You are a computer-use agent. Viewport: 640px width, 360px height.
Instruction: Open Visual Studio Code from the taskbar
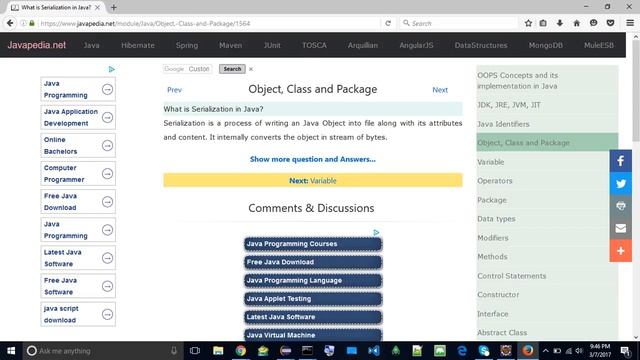coord(373,351)
